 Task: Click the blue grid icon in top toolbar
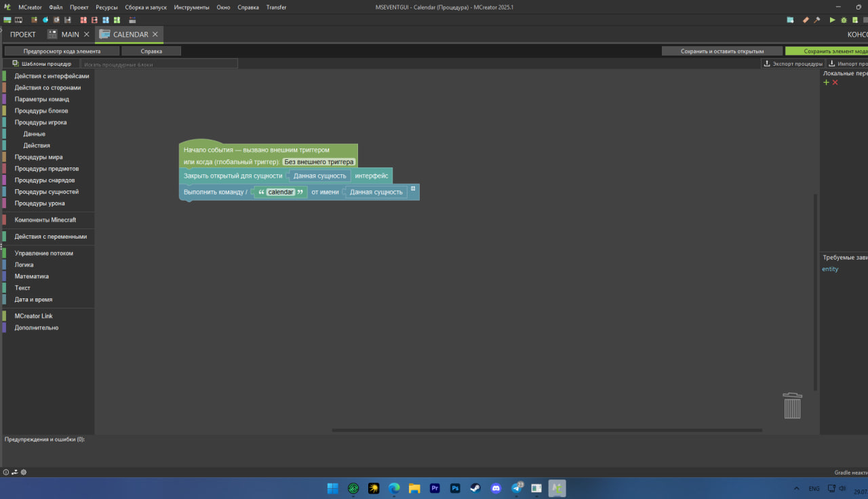(x=106, y=20)
